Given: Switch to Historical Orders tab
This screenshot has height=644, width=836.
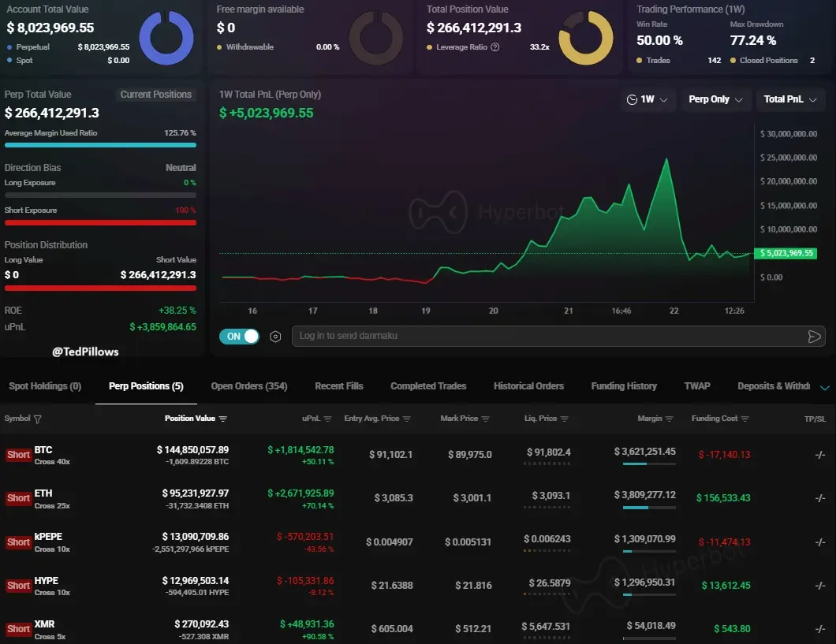Looking at the screenshot, I should pos(528,386).
